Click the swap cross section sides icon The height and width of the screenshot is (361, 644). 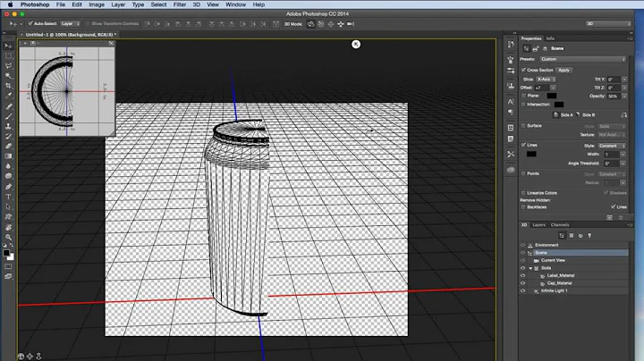coord(624,115)
